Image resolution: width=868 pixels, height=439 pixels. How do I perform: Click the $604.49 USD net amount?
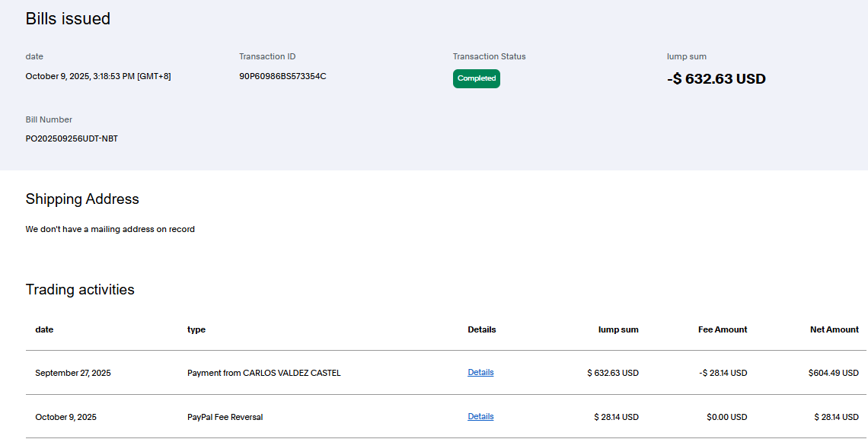[833, 373]
